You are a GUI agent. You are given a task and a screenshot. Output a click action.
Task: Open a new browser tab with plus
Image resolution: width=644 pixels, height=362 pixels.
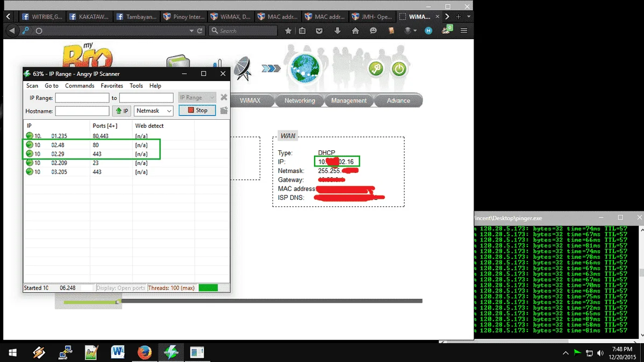coord(459,17)
